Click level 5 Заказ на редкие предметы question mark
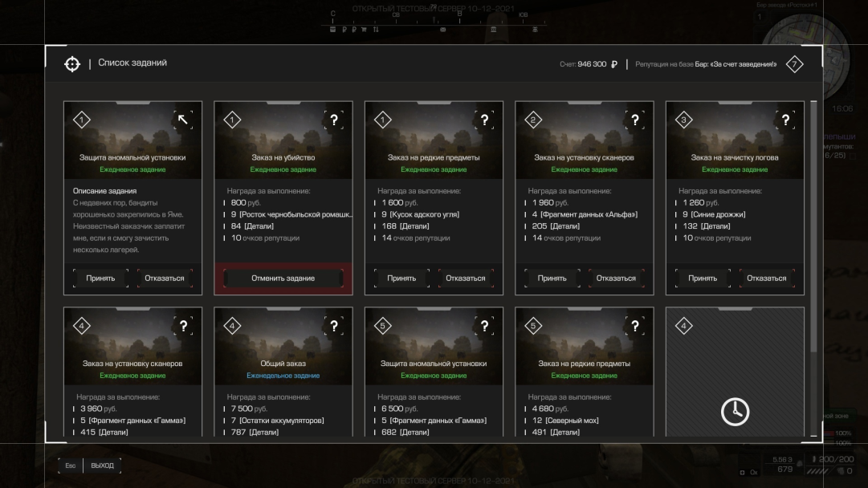The height and width of the screenshot is (488, 868). pos(635,326)
